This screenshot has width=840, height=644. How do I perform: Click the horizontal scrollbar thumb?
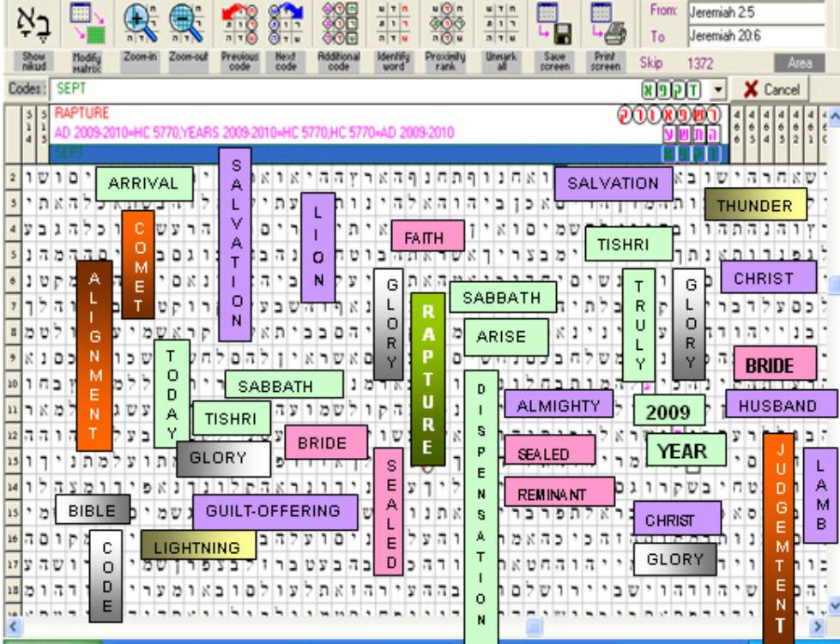tap(534, 625)
